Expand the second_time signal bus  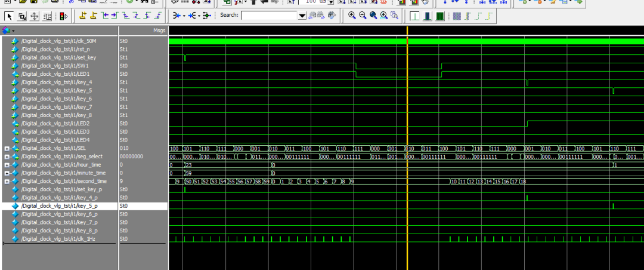[x=7, y=182]
